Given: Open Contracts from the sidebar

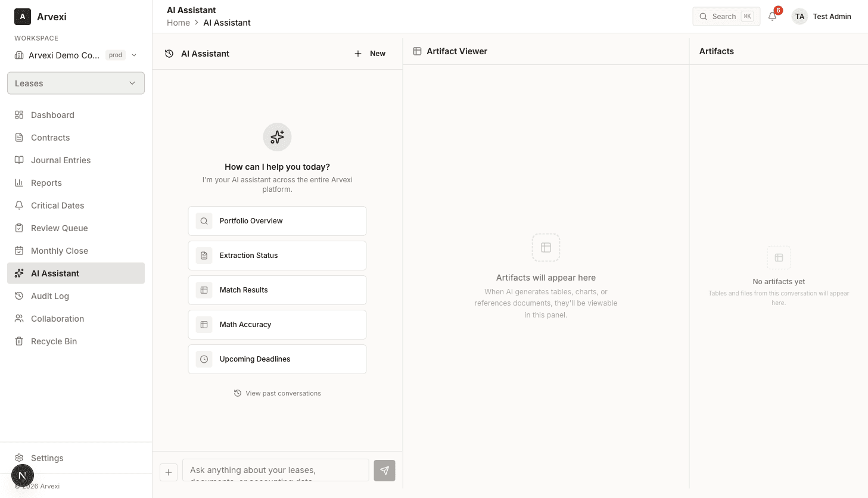Looking at the screenshot, I should click(x=50, y=137).
